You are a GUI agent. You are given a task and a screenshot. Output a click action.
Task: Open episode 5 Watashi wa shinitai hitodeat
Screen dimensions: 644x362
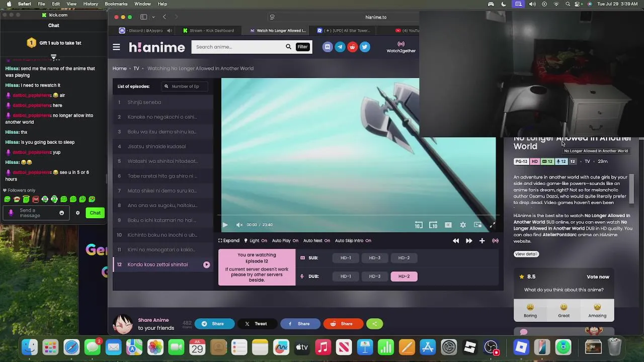point(164,161)
